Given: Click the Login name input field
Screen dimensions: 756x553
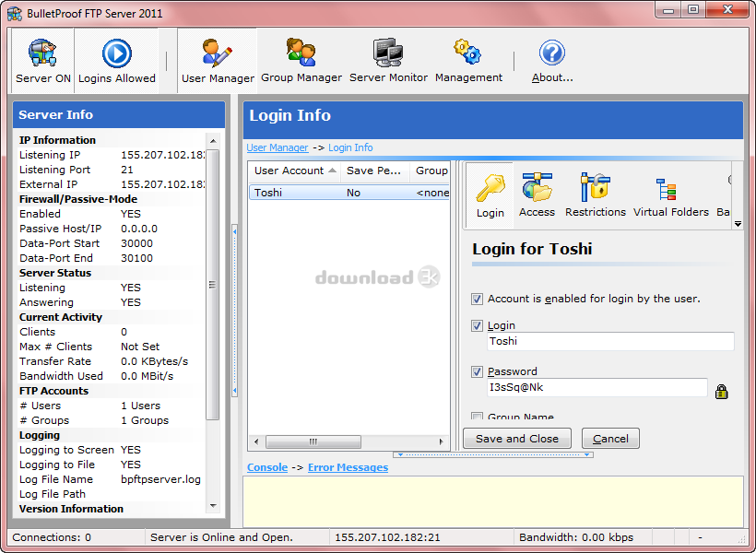Looking at the screenshot, I should pos(610,341).
